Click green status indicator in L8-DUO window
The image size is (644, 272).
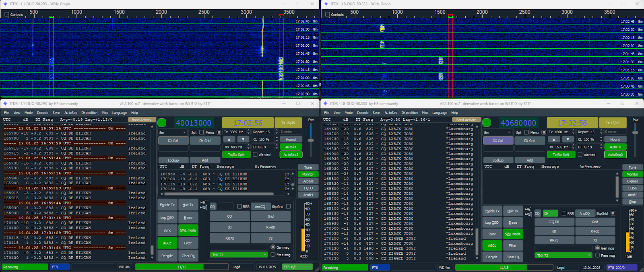(x=487, y=123)
